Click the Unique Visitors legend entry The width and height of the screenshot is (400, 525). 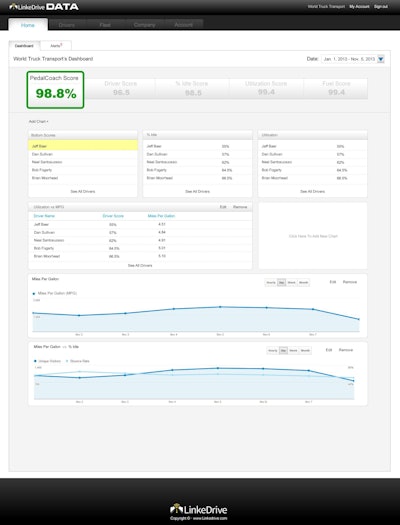(47, 361)
